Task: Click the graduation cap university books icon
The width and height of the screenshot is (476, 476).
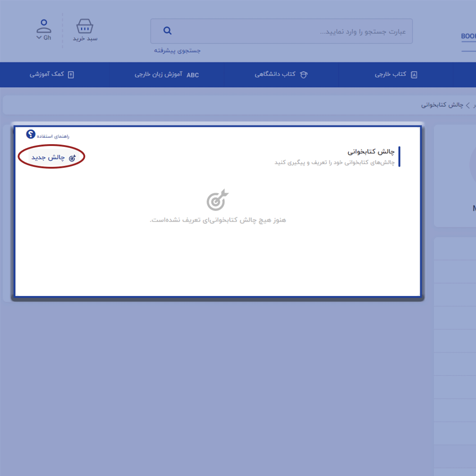Action: point(304,75)
